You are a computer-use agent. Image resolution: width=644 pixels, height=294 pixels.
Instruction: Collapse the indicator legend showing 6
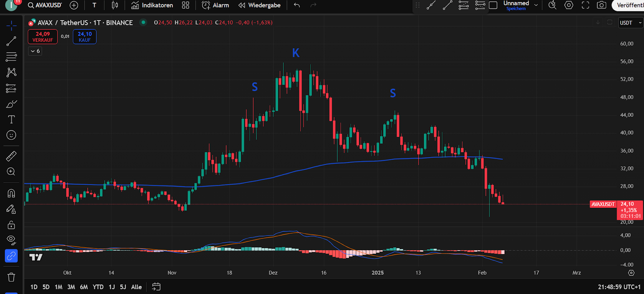(35, 51)
